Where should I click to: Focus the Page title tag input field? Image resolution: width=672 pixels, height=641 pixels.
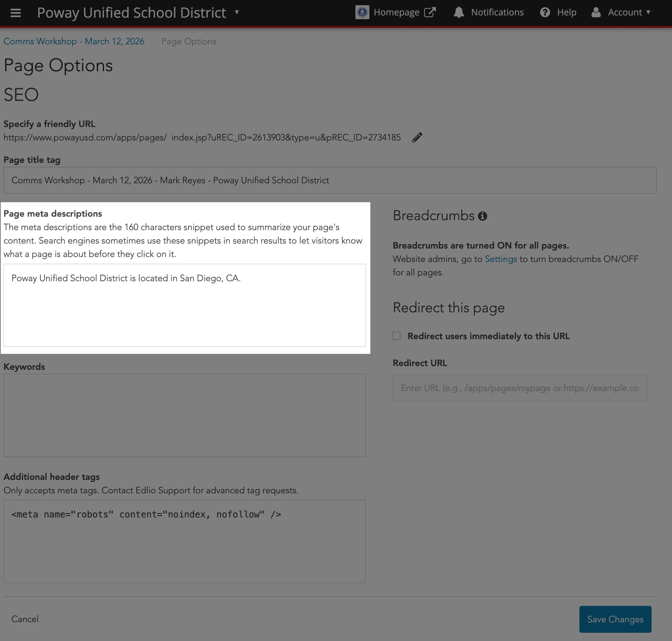point(330,180)
